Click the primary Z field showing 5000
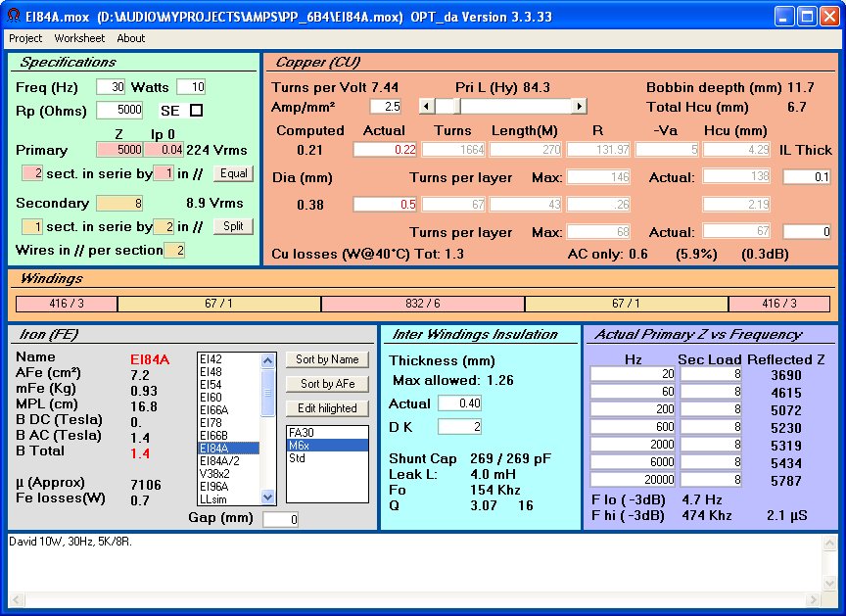Viewport: 846px width, 616px height. click(119, 150)
